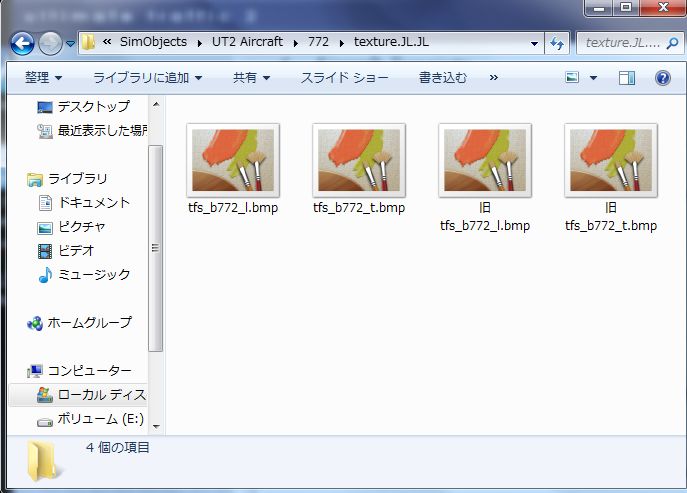Click navigation pane scroll up arrow

pos(156,105)
